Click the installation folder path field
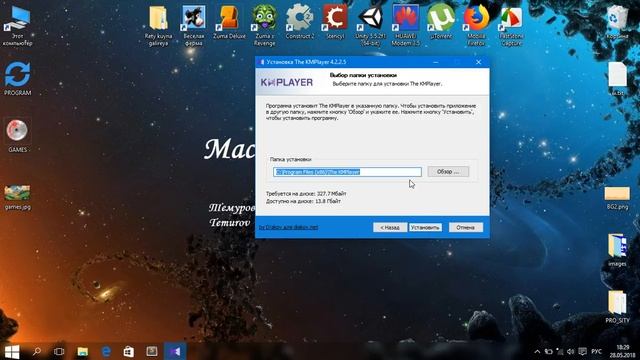 (x=347, y=172)
